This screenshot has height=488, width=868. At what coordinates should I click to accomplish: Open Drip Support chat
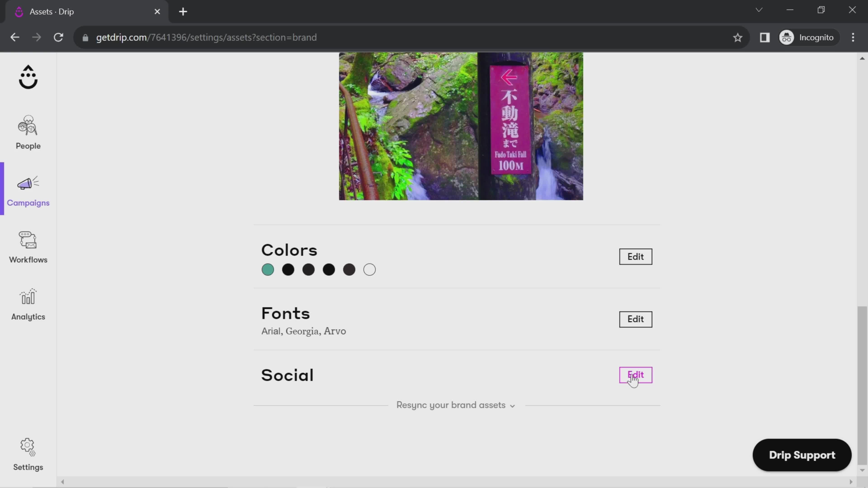(802, 455)
